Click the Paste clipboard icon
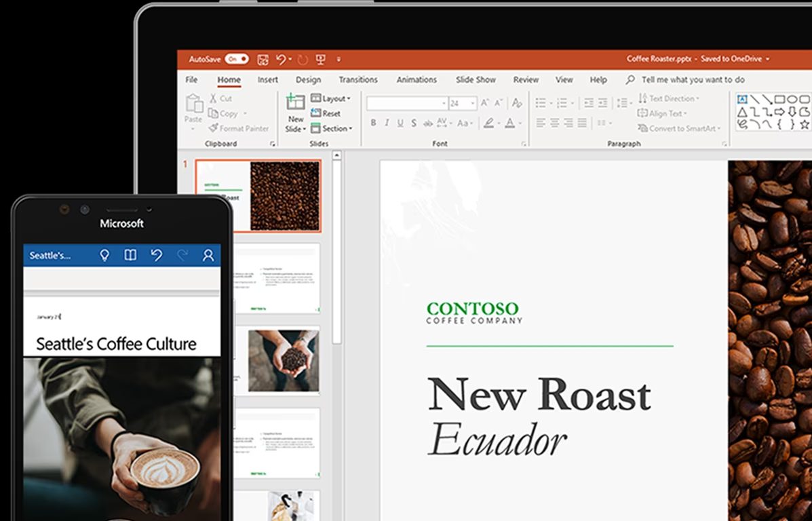 194,104
